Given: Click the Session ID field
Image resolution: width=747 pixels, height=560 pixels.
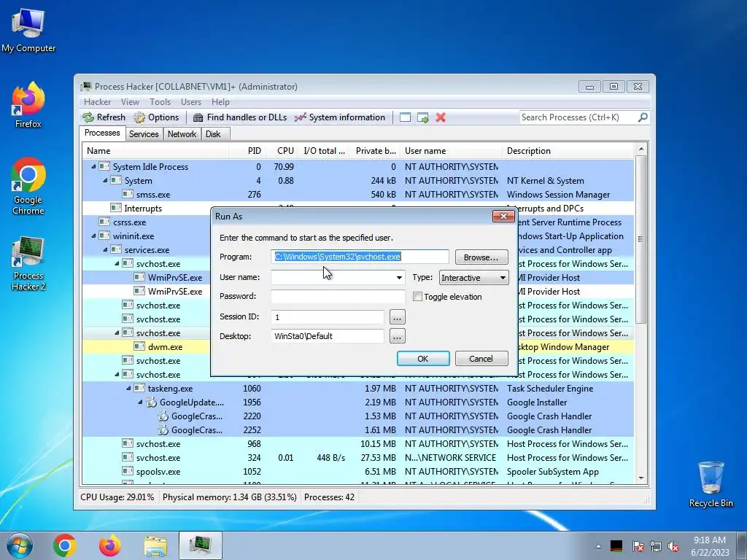Looking at the screenshot, I should click(328, 316).
